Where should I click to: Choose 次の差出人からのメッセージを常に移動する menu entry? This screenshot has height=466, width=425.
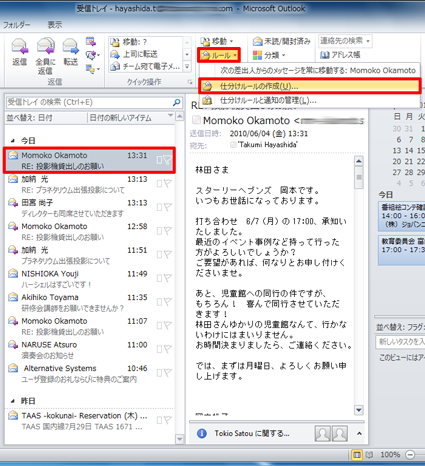310,70
